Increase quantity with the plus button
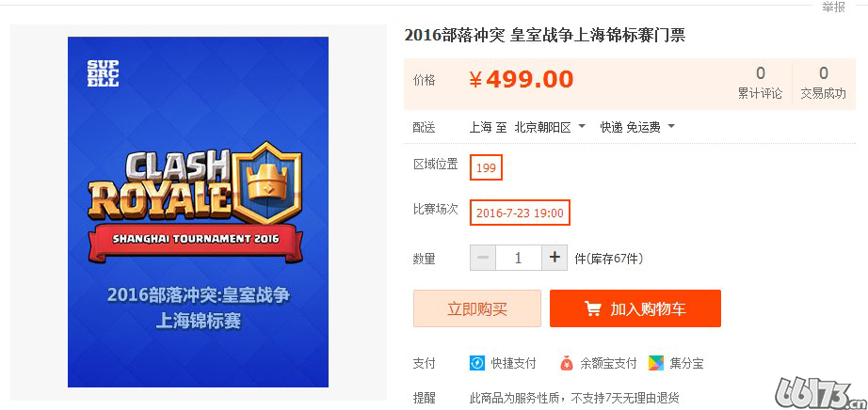 (x=555, y=258)
